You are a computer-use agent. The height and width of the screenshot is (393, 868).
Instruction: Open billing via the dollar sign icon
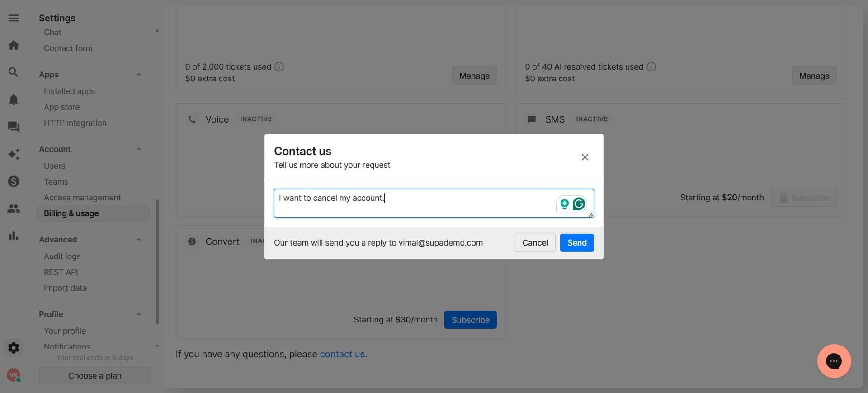tap(14, 181)
